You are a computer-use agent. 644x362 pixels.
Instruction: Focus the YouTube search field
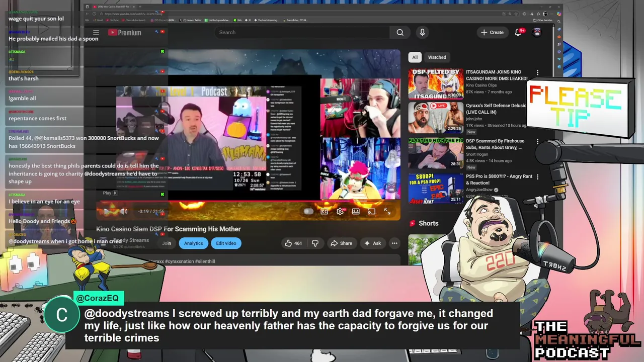pos(302,32)
